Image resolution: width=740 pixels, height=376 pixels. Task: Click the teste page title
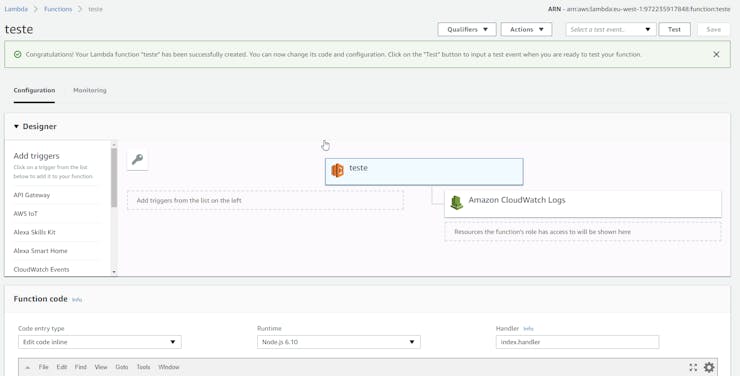tap(19, 29)
